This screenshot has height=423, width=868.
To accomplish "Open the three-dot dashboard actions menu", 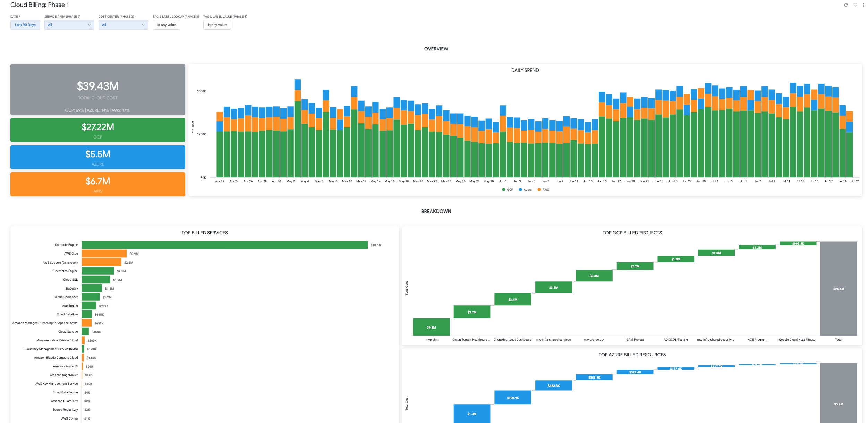I will (863, 5).
